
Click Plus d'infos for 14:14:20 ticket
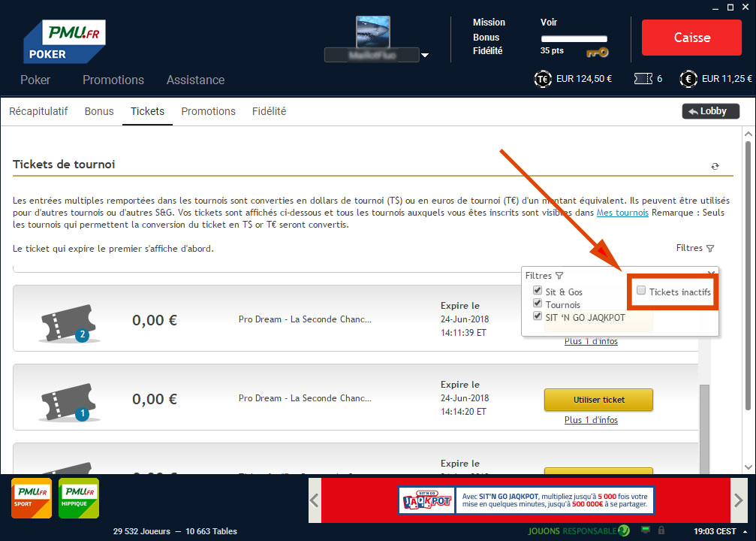pyautogui.click(x=591, y=420)
